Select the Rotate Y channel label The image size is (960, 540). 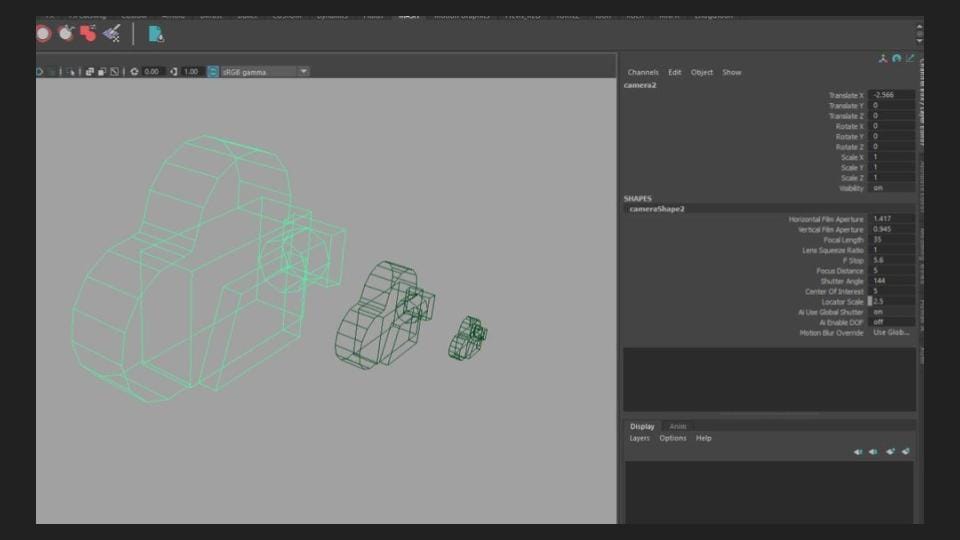(849, 137)
